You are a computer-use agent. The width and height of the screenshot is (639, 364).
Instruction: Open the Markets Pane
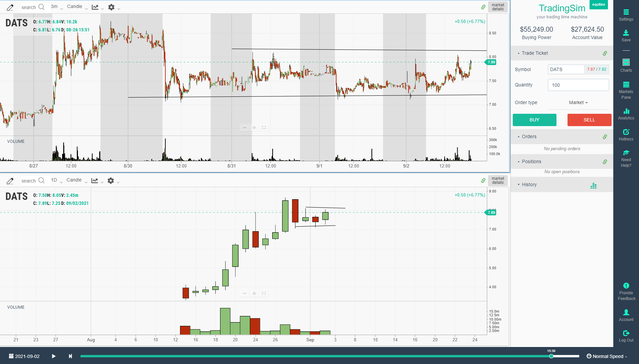(626, 88)
